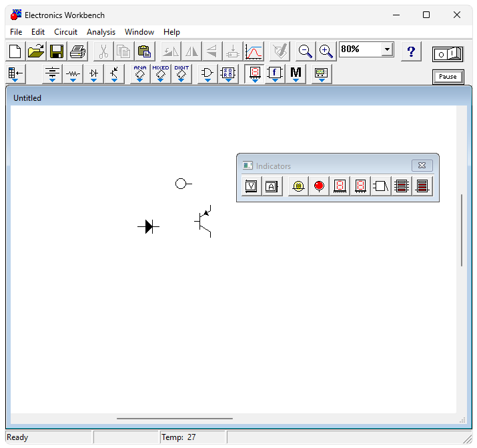
Task: Click the Rotate component icon
Action: [x=171, y=51]
